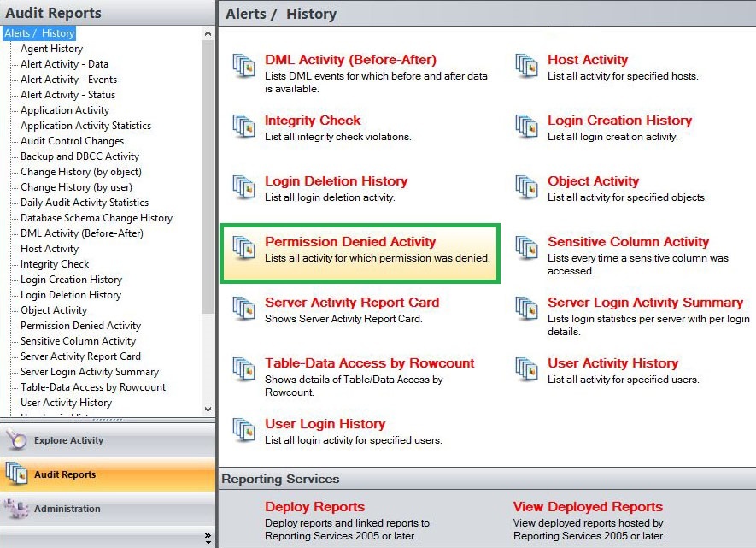The width and height of the screenshot is (756, 548).
Task: Select Agent History in the tree
Action: click(51, 49)
